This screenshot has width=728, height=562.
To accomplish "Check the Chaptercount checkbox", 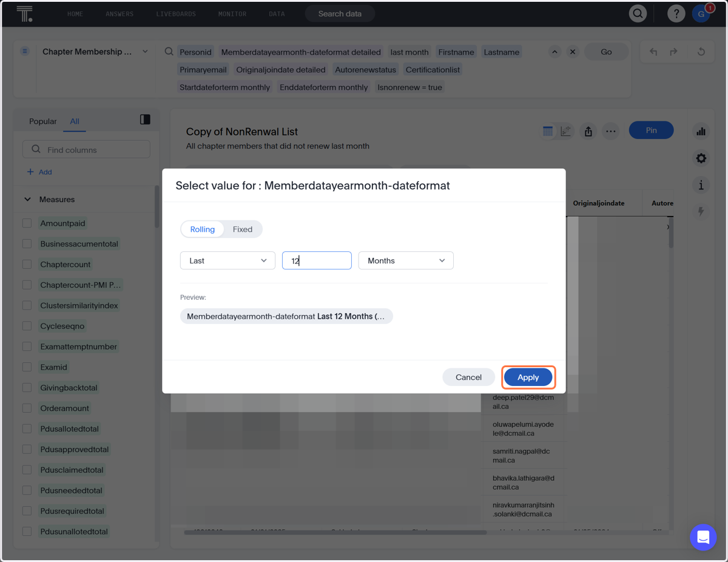I will (27, 265).
